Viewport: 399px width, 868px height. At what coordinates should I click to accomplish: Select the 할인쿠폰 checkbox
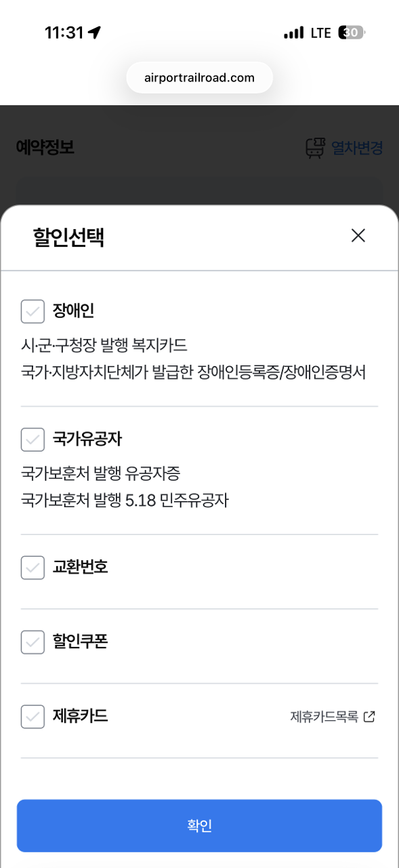33,642
